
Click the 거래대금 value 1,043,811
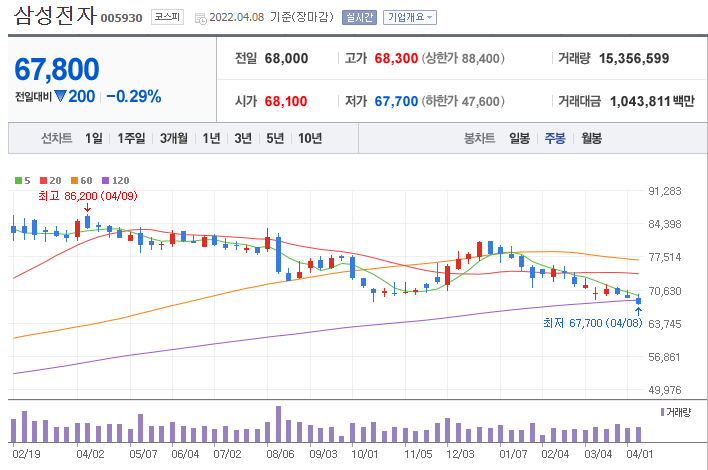point(640,102)
